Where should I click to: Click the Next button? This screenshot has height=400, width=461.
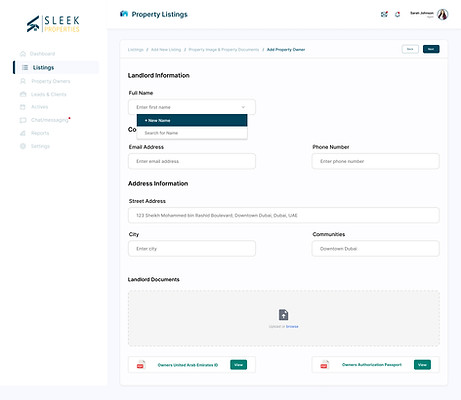point(431,49)
